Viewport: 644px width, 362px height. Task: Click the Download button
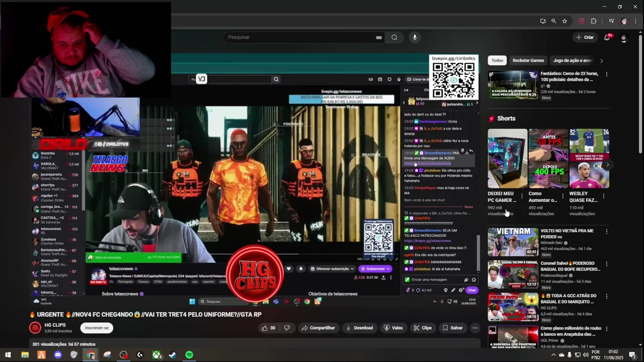point(359,328)
